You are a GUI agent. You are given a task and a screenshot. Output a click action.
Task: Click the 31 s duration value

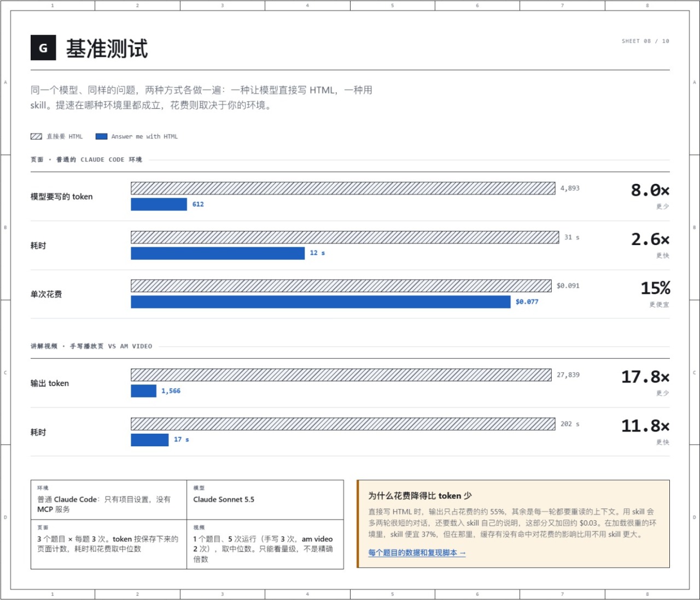pos(572,237)
